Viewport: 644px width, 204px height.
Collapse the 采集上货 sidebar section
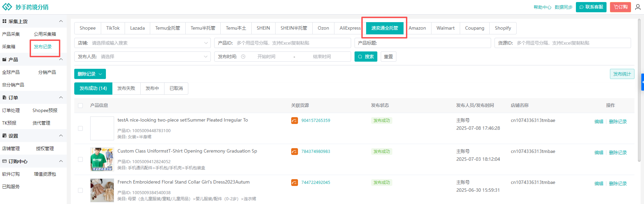click(x=61, y=21)
